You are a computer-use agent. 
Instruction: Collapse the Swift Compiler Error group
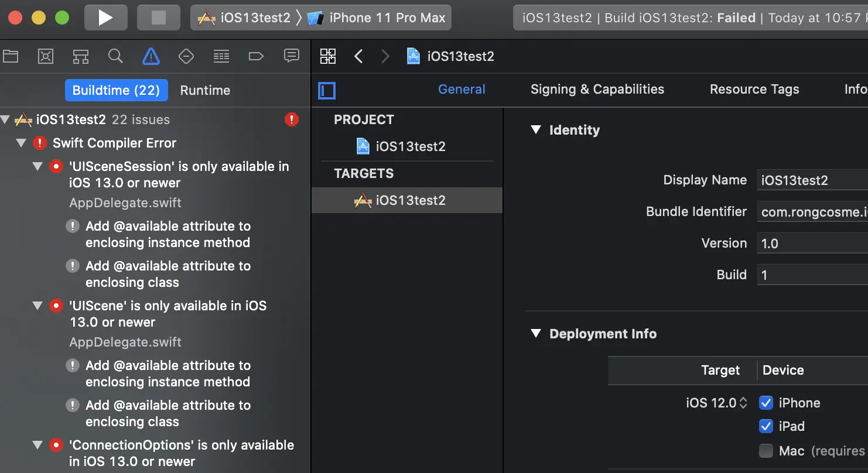[x=22, y=143]
